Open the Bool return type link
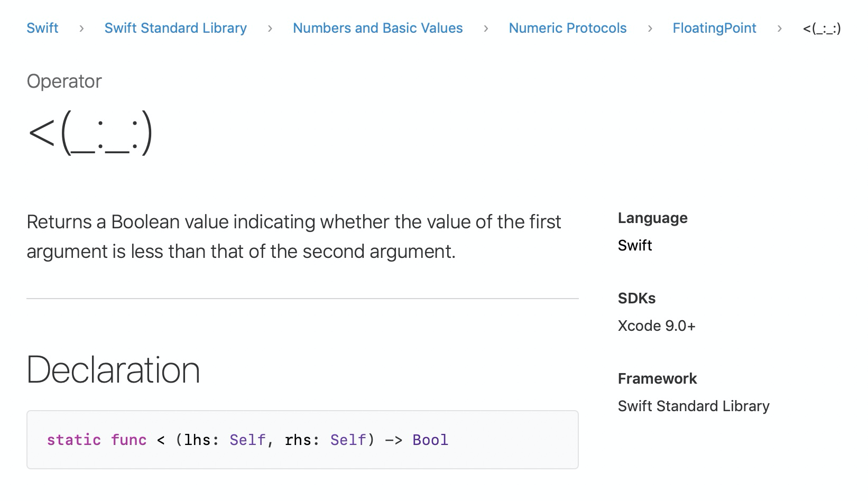 [x=430, y=440]
